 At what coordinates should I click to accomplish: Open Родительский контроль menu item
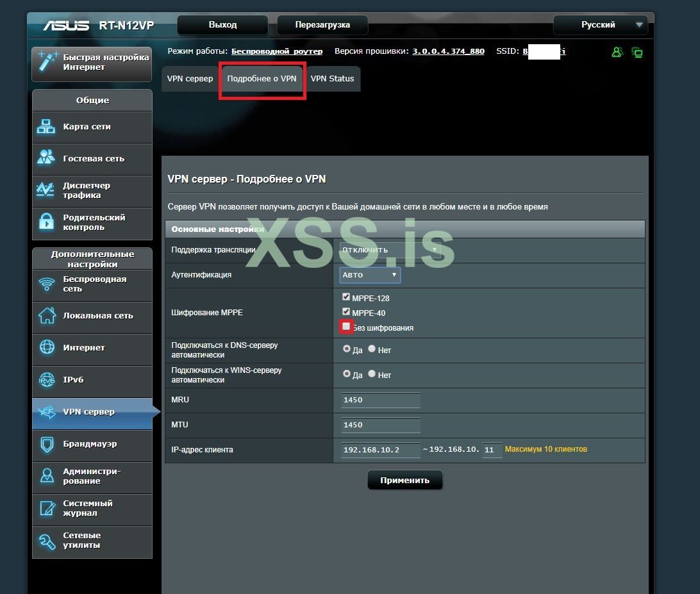pos(92,223)
